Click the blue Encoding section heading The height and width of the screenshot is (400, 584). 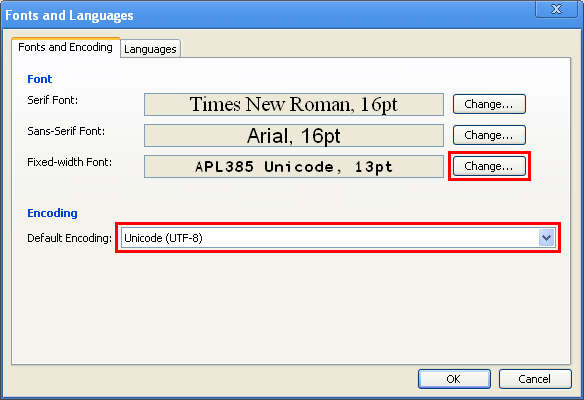click(52, 213)
